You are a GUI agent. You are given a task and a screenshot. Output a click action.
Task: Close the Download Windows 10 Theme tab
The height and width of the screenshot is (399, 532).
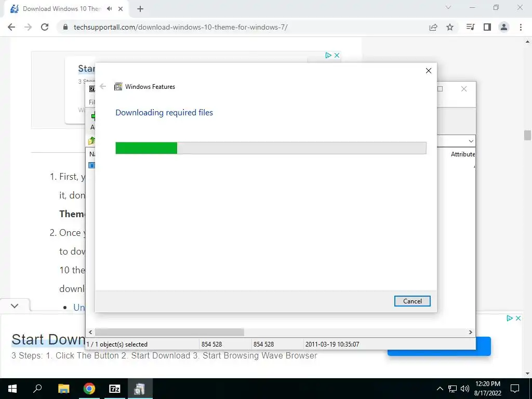point(121,9)
